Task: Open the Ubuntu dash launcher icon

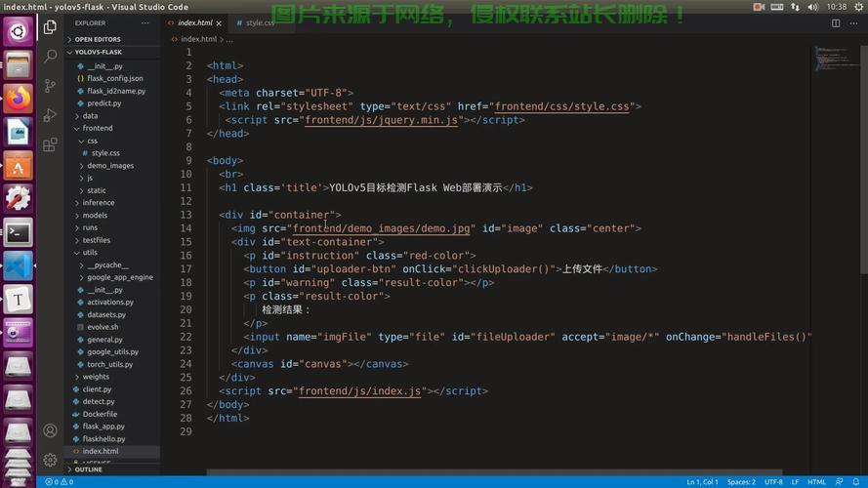Action: pyautogui.click(x=18, y=31)
